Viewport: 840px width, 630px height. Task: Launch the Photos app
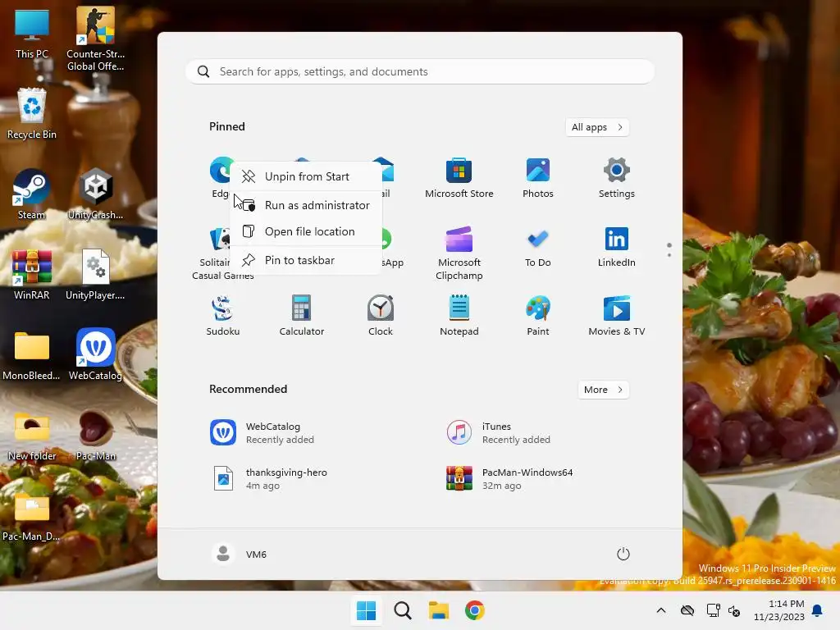[537, 178]
